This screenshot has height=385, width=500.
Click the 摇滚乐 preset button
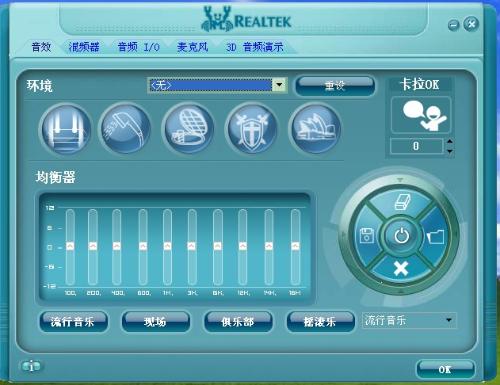pyautogui.click(x=320, y=322)
